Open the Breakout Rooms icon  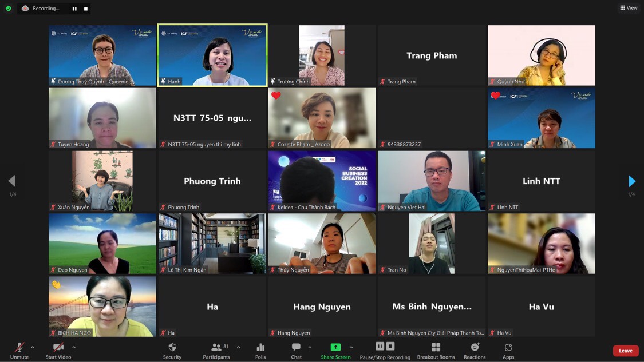click(436, 347)
